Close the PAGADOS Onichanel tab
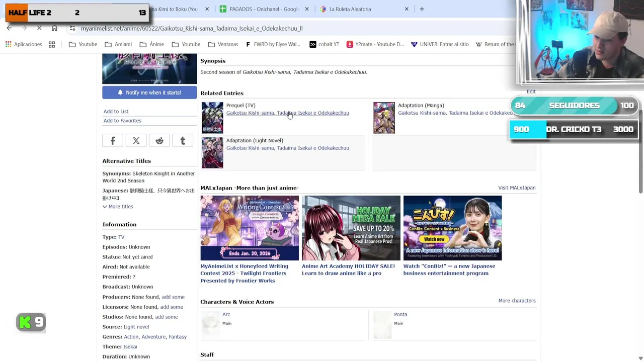644x362 pixels. coord(307,9)
